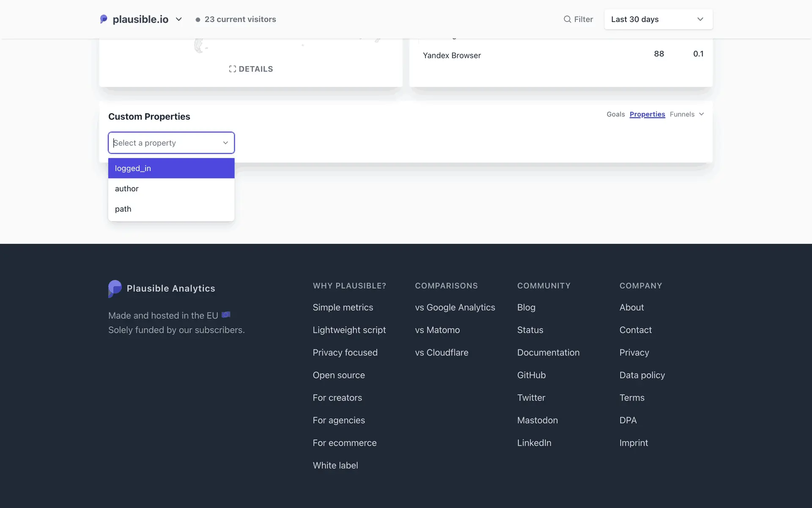
Task: Open the Data policy footer link
Action: coord(642,375)
